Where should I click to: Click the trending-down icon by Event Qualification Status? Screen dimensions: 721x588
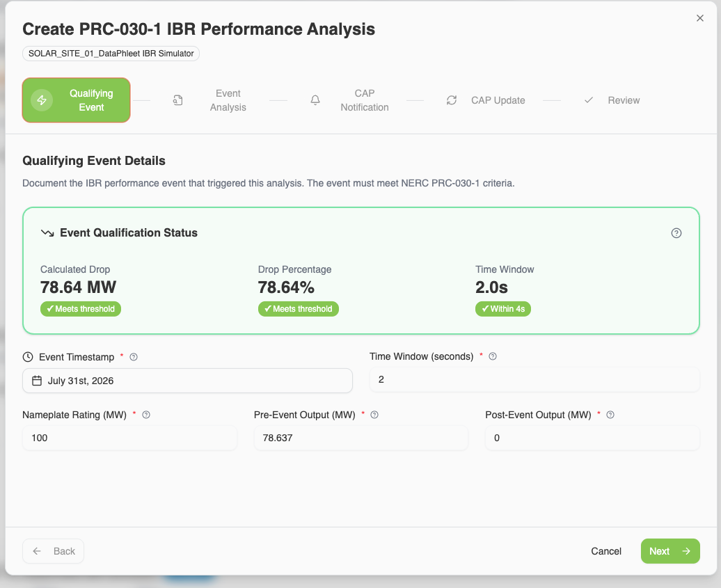pyautogui.click(x=47, y=233)
